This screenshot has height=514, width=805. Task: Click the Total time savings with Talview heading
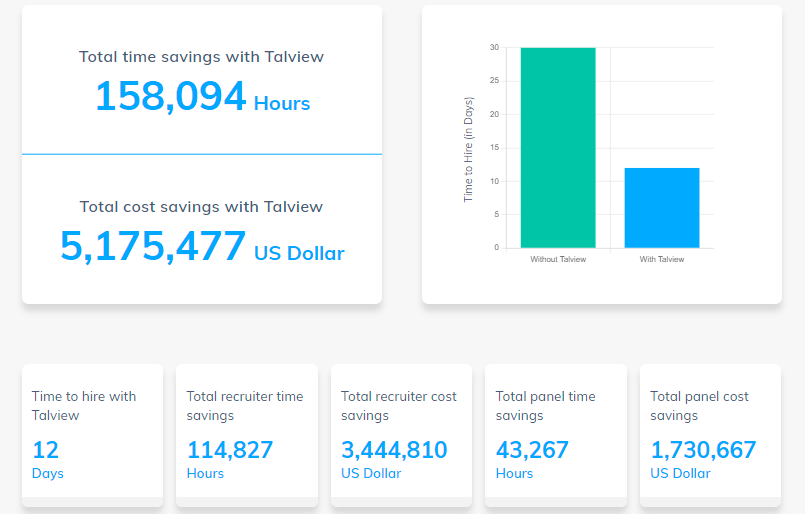(201, 56)
